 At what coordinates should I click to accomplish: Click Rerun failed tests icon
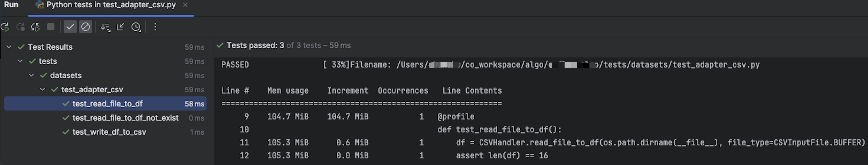pos(20,27)
